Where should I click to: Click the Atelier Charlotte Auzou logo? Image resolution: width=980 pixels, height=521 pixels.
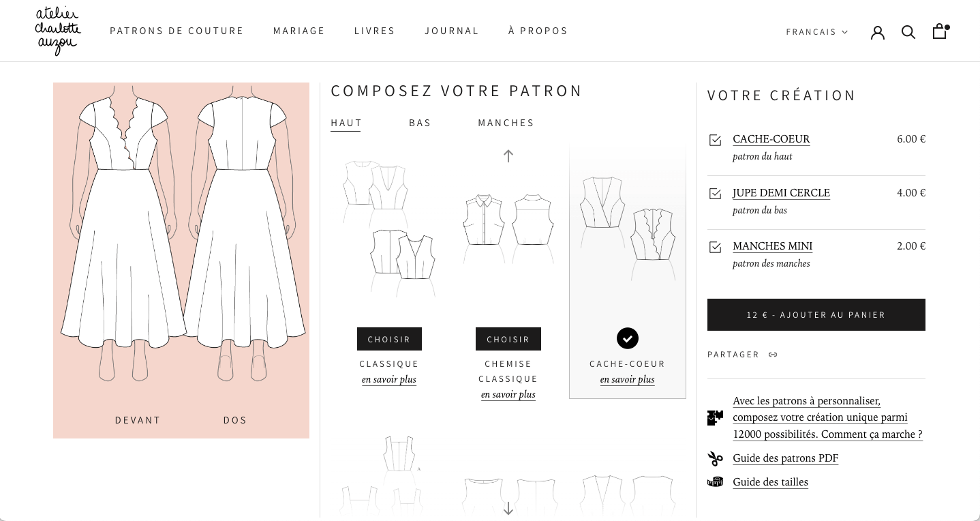click(58, 31)
